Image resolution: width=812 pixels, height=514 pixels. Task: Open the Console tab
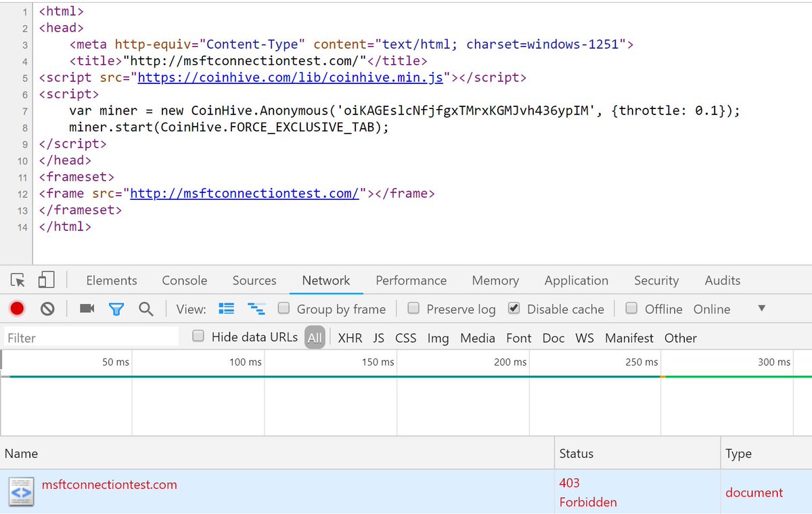[185, 280]
